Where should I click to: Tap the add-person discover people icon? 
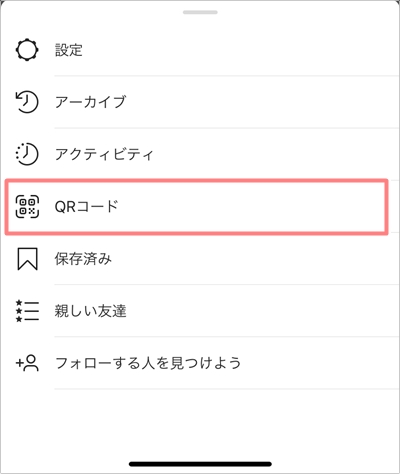27,363
